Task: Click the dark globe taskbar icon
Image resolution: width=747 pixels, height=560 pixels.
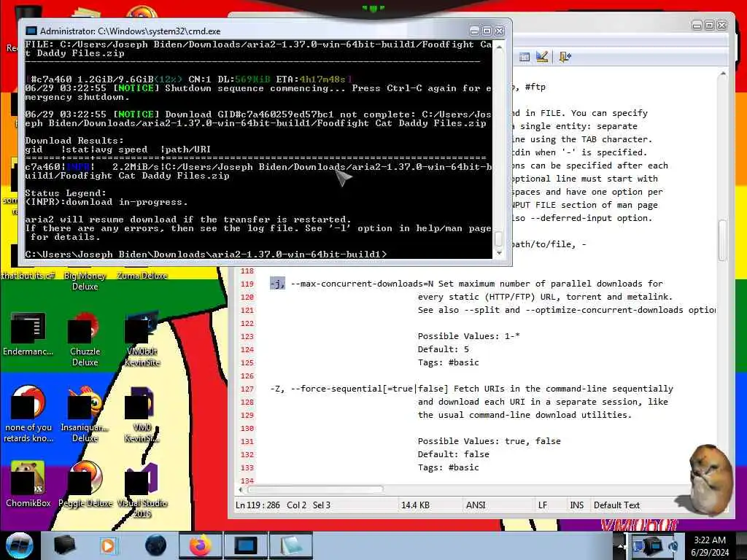Action: point(155,545)
